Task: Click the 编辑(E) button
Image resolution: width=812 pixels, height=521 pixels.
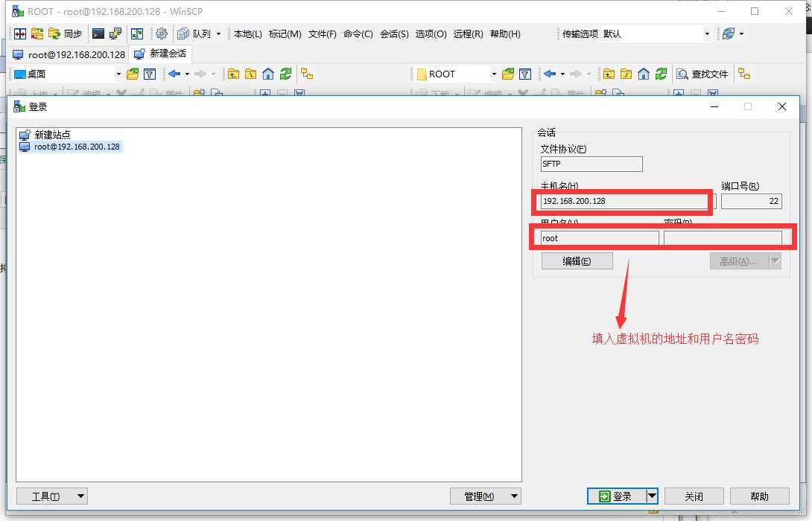Action: (x=577, y=261)
